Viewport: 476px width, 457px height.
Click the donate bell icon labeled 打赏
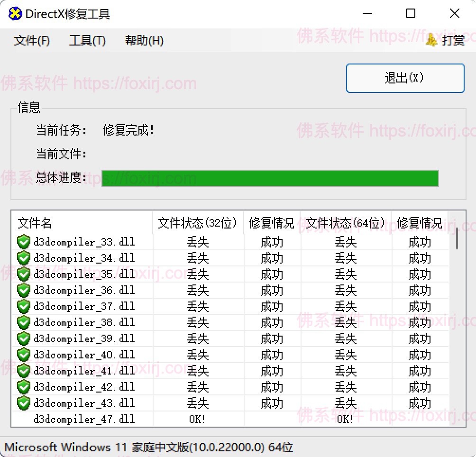point(431,40)
